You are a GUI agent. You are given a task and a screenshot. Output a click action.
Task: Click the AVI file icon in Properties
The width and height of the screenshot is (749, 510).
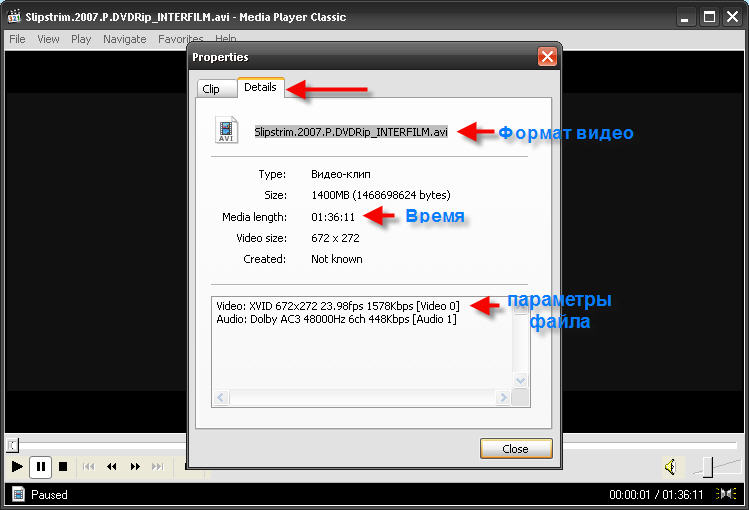pyautogui.click(x=226, y=129)
